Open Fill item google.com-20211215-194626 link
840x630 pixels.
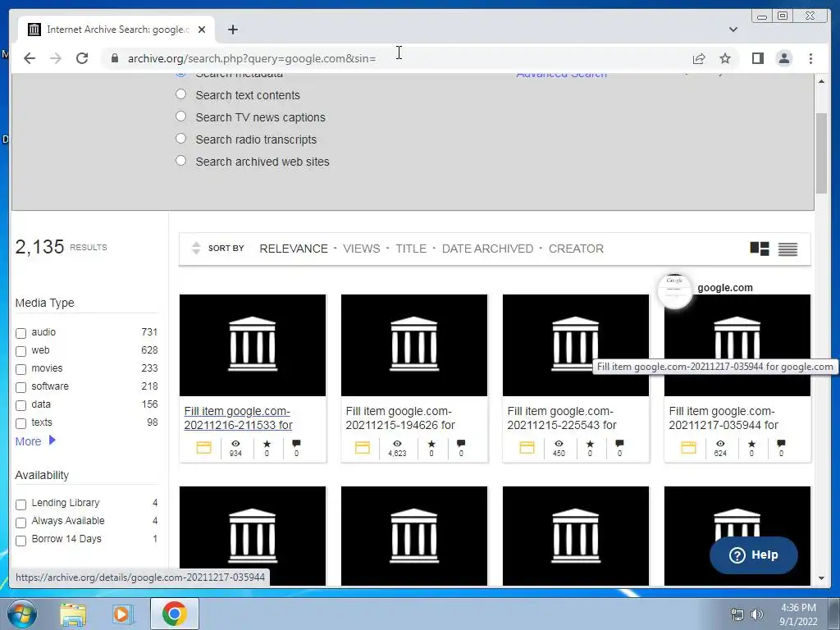tap(400, 418)
